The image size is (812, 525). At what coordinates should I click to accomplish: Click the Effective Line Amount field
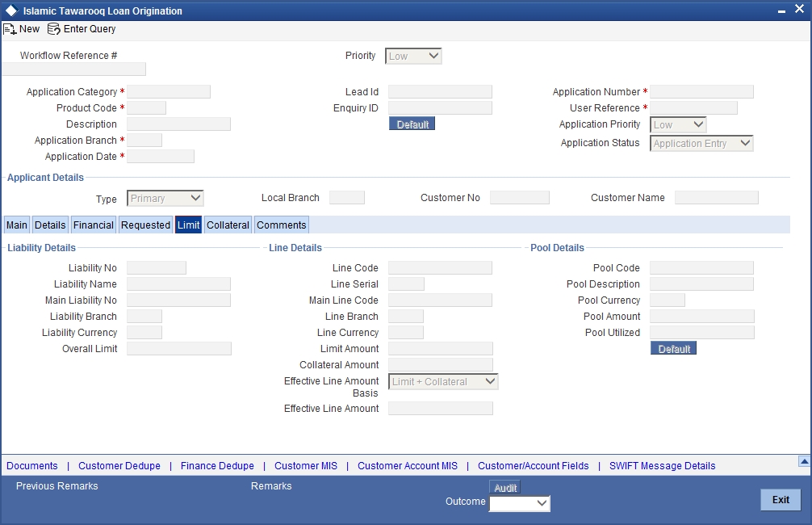coord(441,409)
